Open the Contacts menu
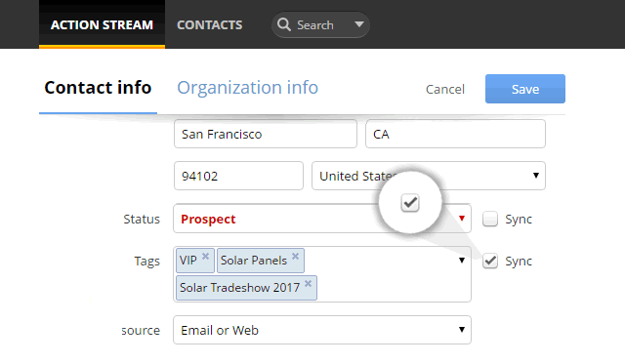The width and height of the screenshot is (625, 364). click(x=210, y=24)
